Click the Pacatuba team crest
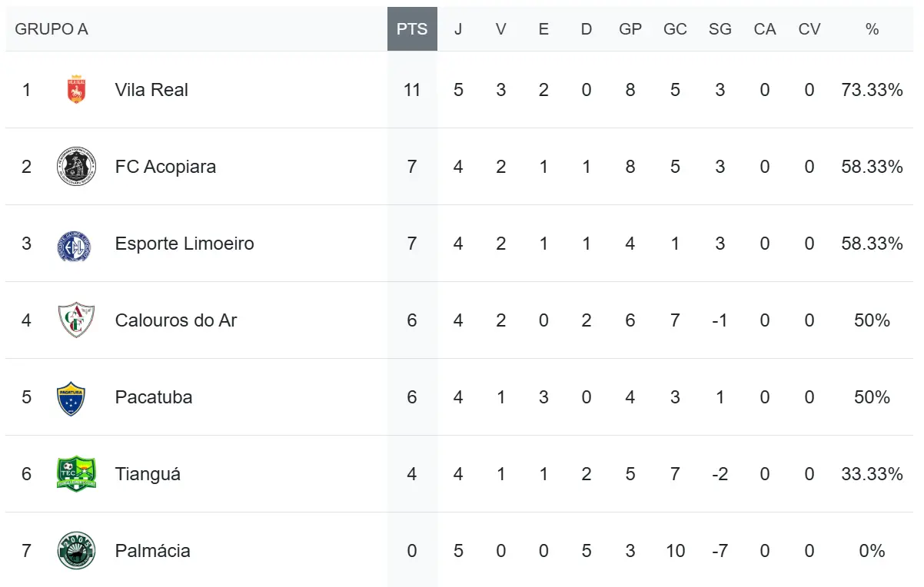Screen dimensions: 924x587 click(71, 399)
